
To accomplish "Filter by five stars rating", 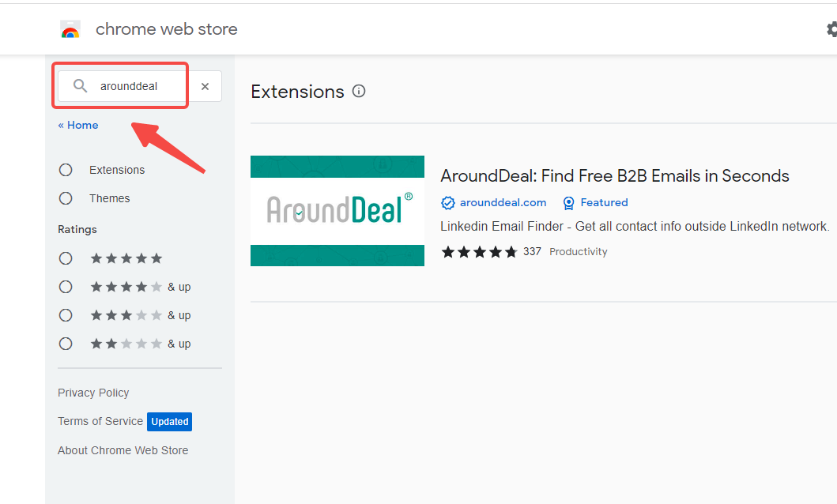I will coord(66,258).
